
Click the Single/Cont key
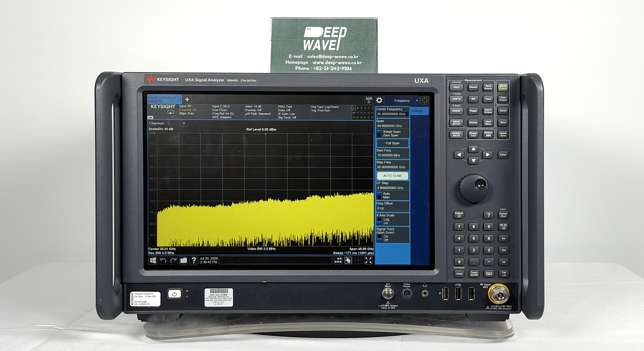(473, 134)
